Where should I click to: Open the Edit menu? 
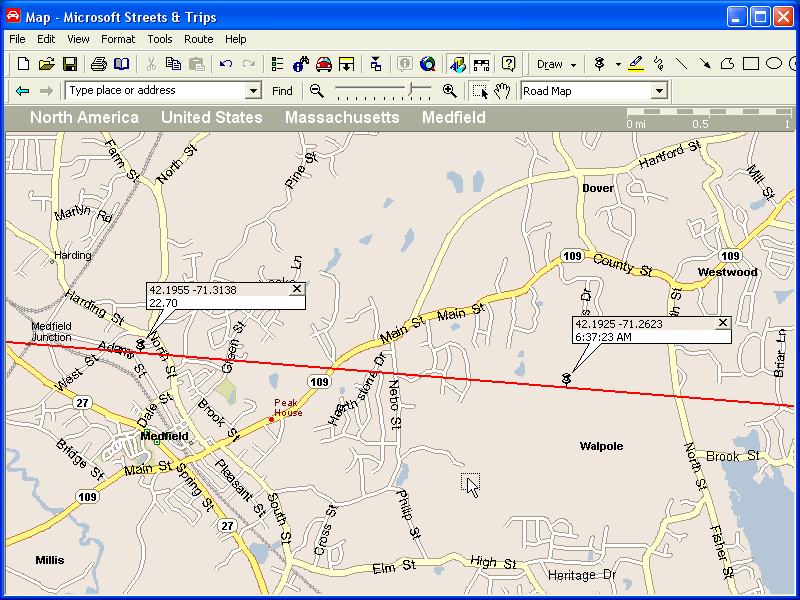click(x=46, y=39)
